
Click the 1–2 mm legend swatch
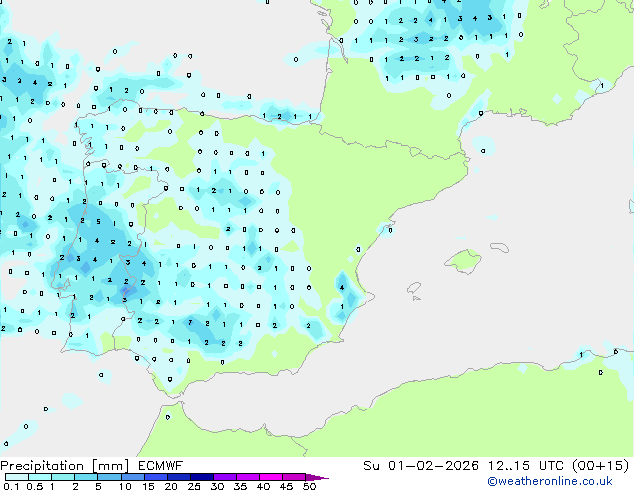click(63, 477)
